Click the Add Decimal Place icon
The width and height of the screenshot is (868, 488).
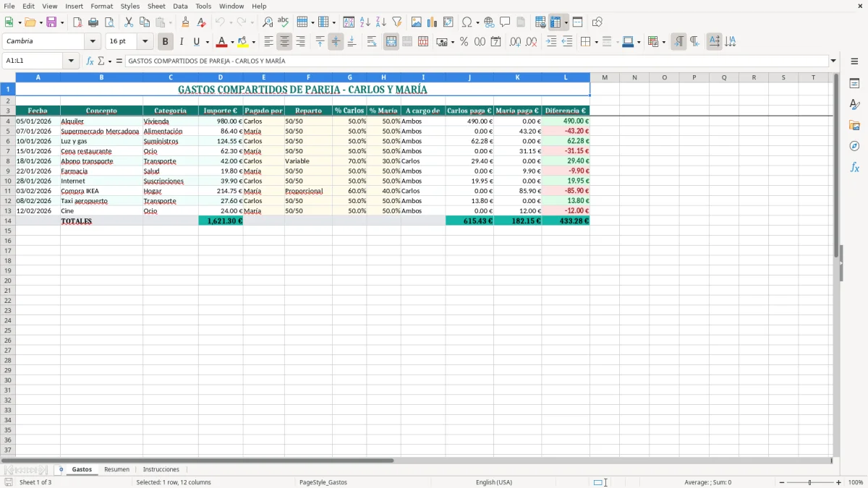(515, 42)
